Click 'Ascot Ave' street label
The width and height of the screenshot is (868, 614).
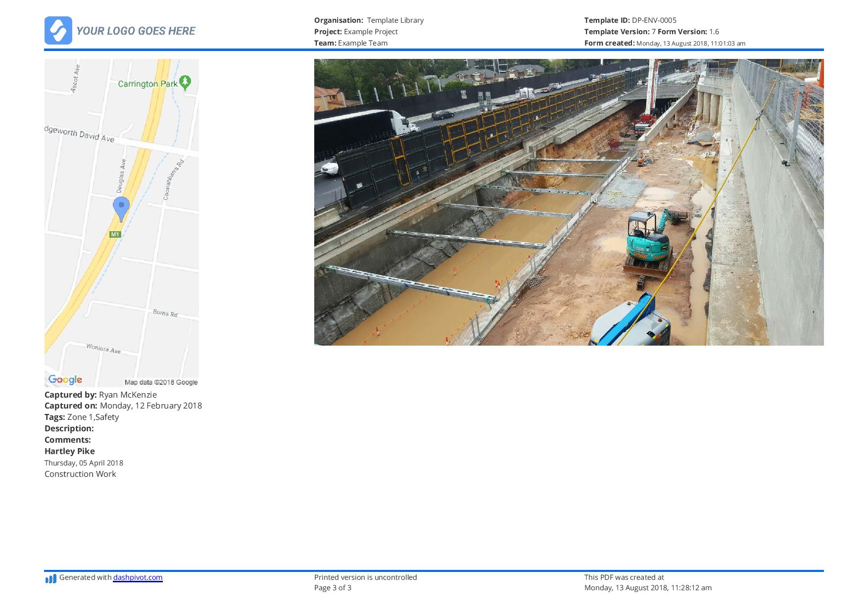coord(75,78)
